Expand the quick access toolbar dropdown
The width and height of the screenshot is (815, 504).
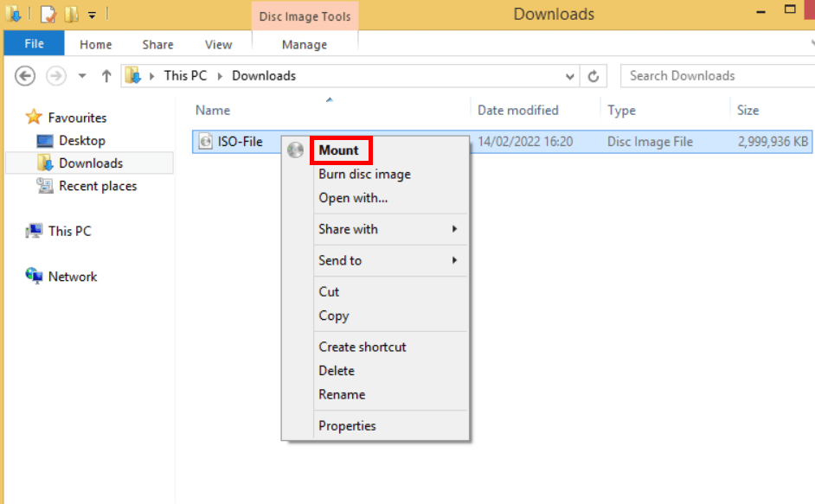92,14
